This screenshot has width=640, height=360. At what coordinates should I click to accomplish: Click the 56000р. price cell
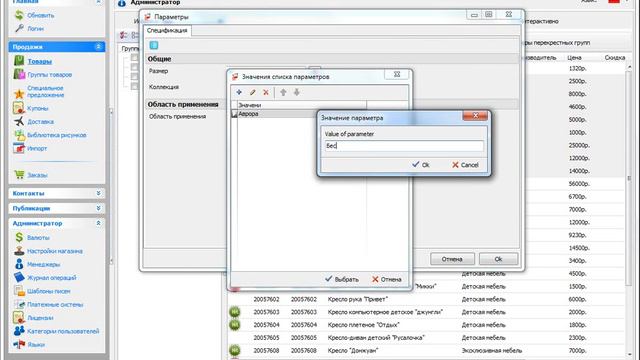[579, 184]
